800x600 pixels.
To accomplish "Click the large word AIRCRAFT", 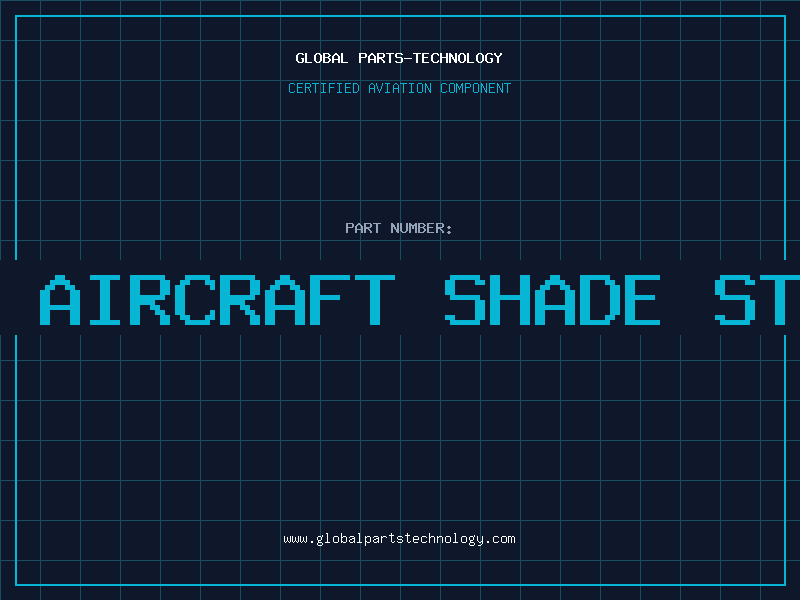I will [217, 300].
